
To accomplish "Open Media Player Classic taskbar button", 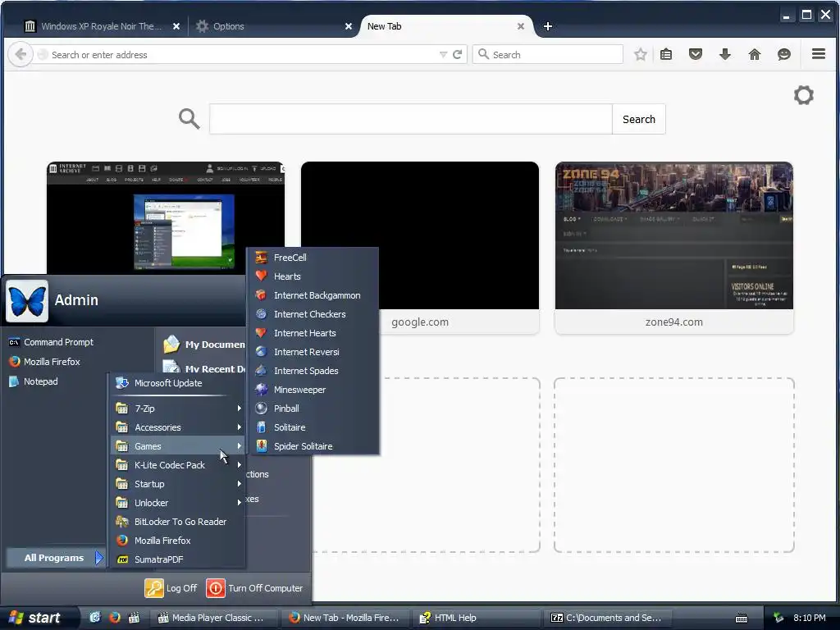I will [214, 618].
